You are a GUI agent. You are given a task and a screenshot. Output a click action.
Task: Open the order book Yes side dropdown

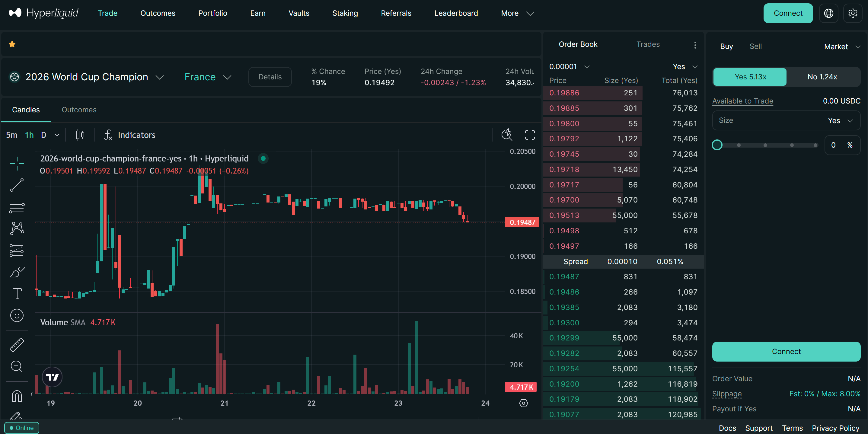(x=685, y=66)
